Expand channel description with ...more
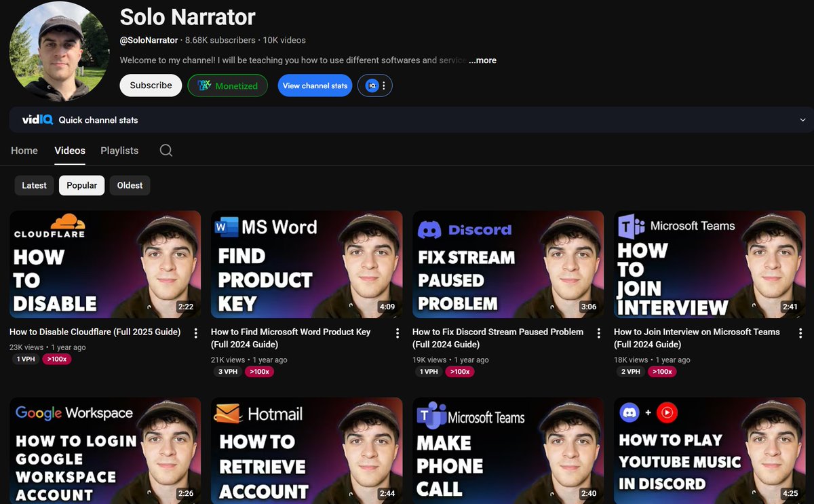814x504 pixels. click(482, 60)
